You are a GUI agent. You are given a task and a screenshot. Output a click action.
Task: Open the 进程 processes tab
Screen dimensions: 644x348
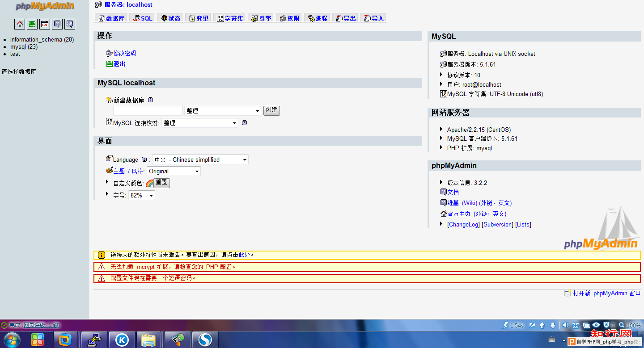point(318,18)
